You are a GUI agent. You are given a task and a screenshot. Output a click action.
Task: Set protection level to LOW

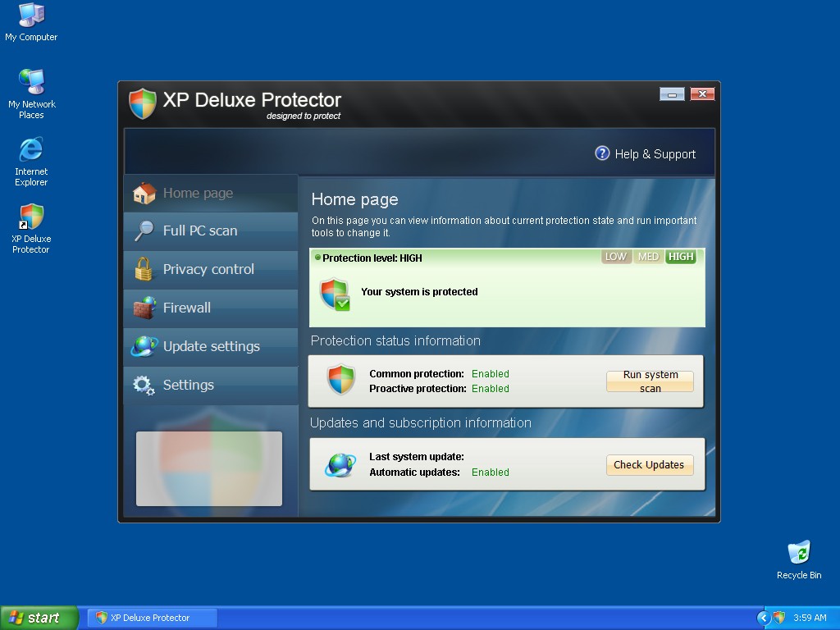coord(615,257)
